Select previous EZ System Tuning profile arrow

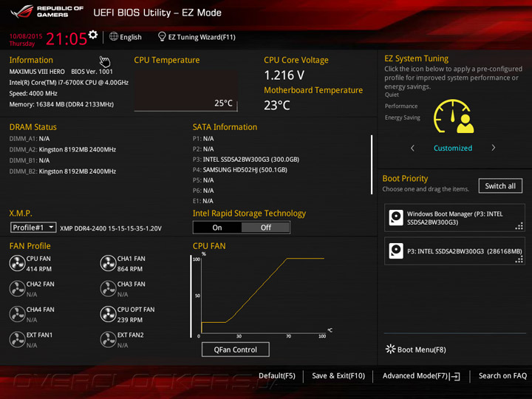pos(412,148)
